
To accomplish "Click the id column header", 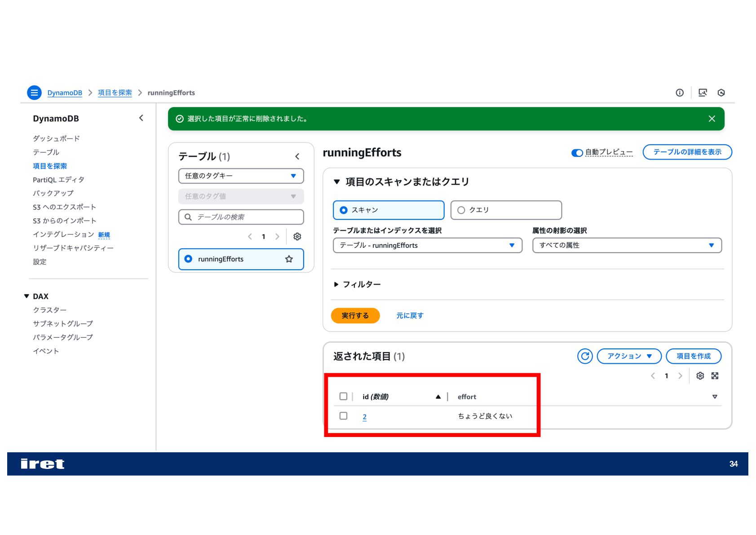I will click(375, 397).
